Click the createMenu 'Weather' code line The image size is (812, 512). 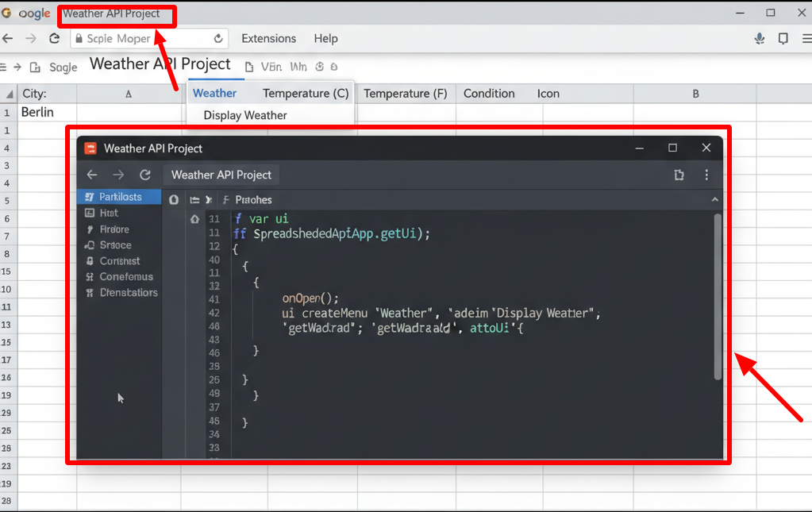click(x=441, y=314)
